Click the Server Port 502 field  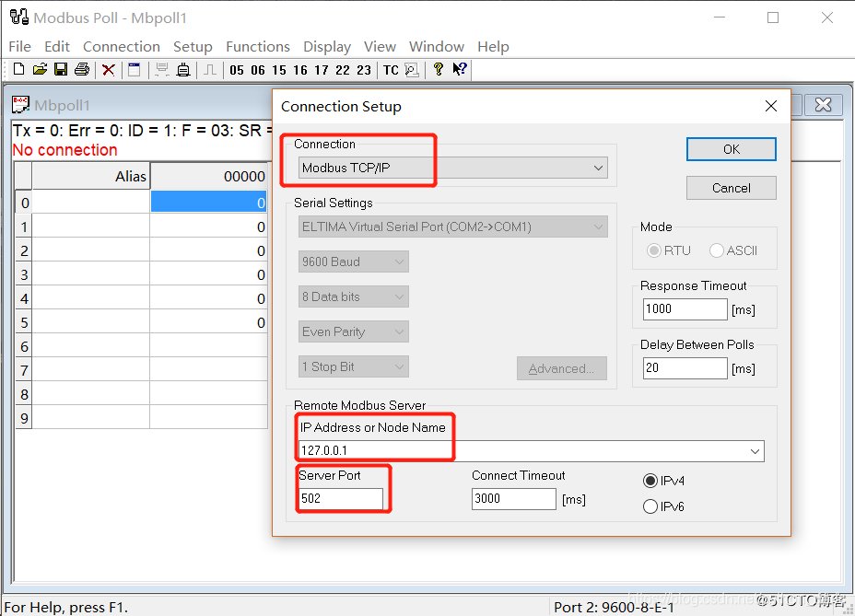341,499
